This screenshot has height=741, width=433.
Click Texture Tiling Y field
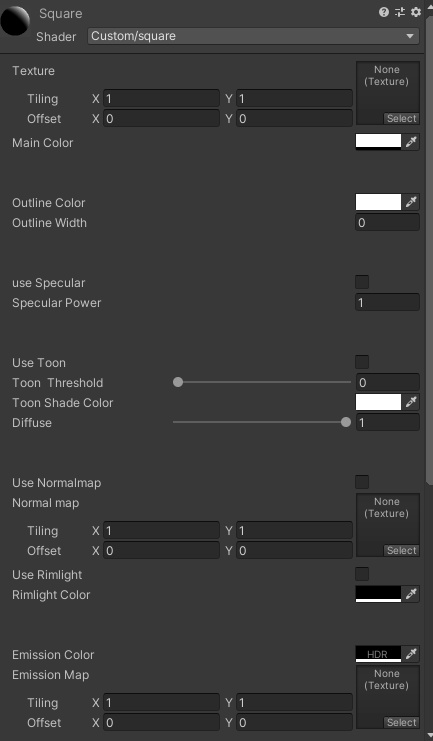294,98
